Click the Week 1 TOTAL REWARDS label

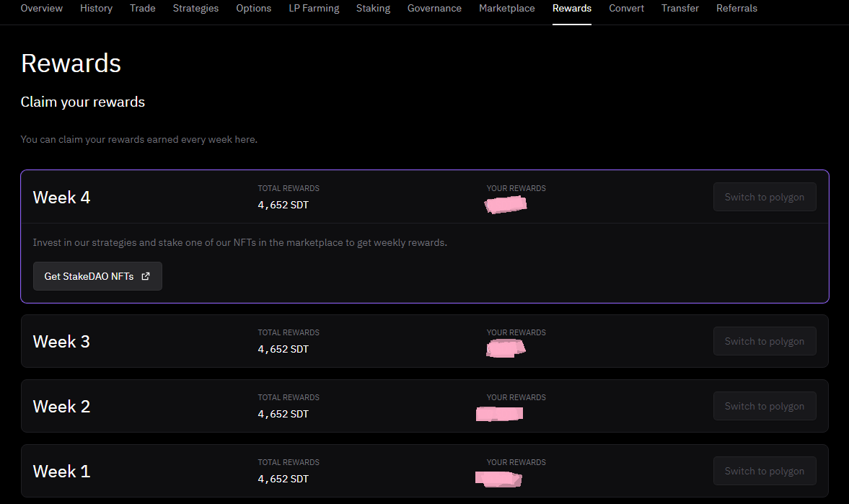[x=289, y=462]
